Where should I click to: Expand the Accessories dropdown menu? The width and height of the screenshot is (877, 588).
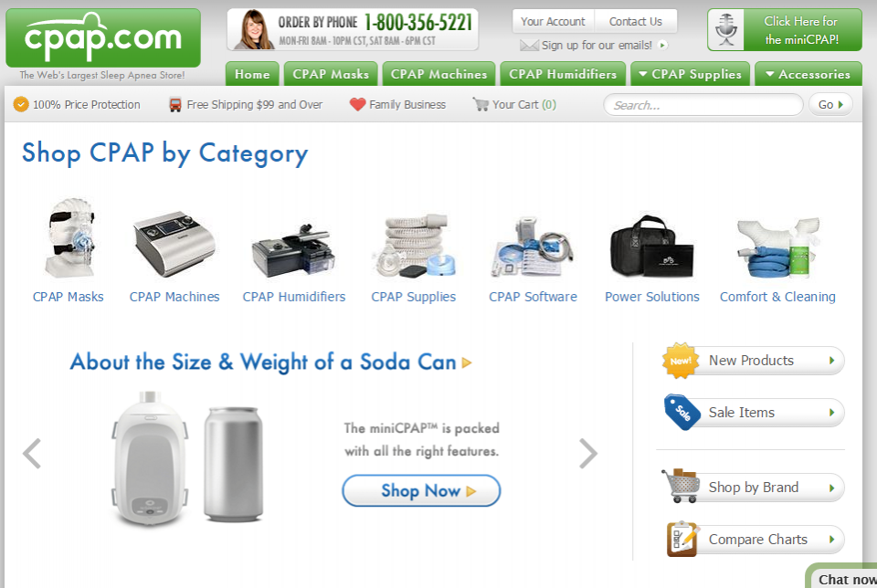point(808,74)
